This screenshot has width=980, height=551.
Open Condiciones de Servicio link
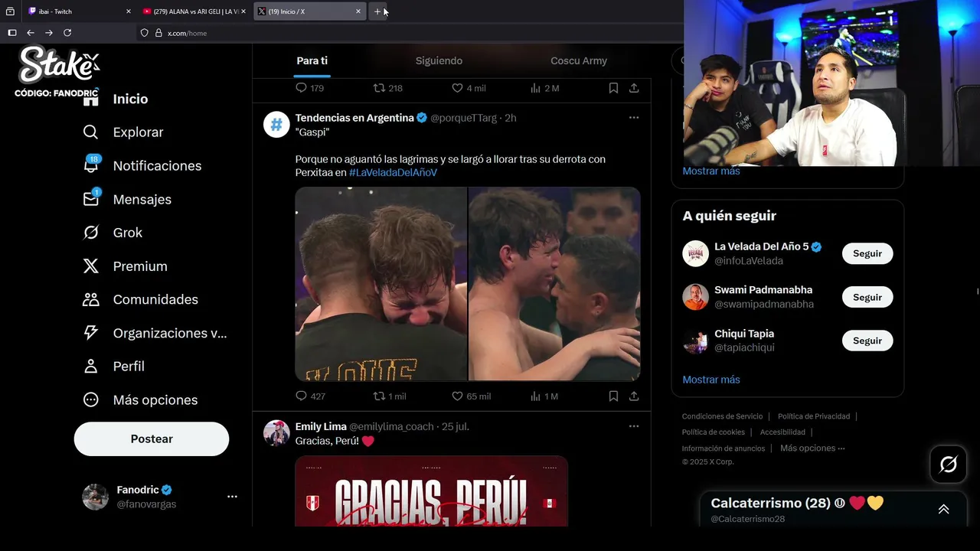[722, 416]
